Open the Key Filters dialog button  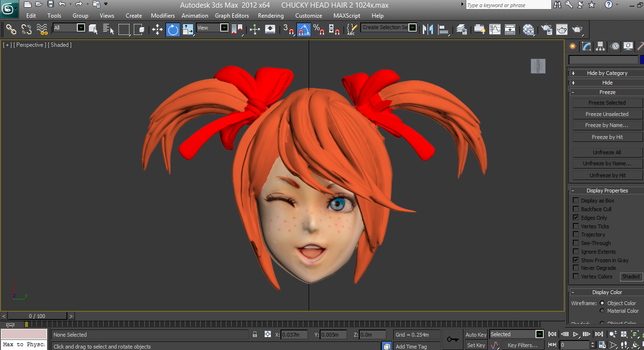pyautogui.click(x=523, y=345)
